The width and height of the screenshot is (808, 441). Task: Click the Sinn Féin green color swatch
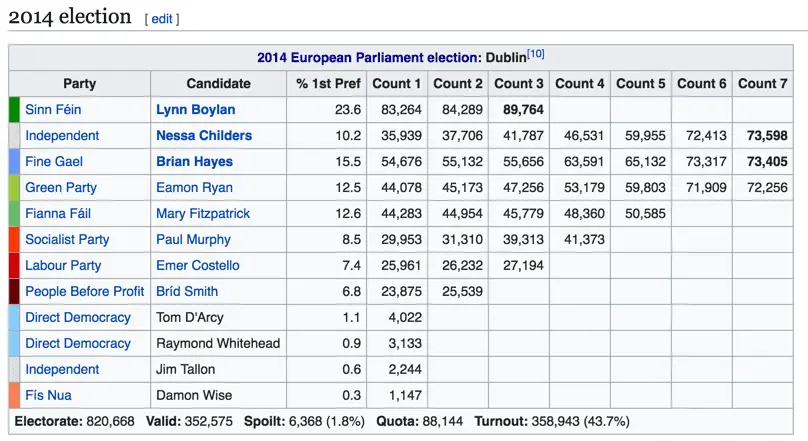coord(14,109)
